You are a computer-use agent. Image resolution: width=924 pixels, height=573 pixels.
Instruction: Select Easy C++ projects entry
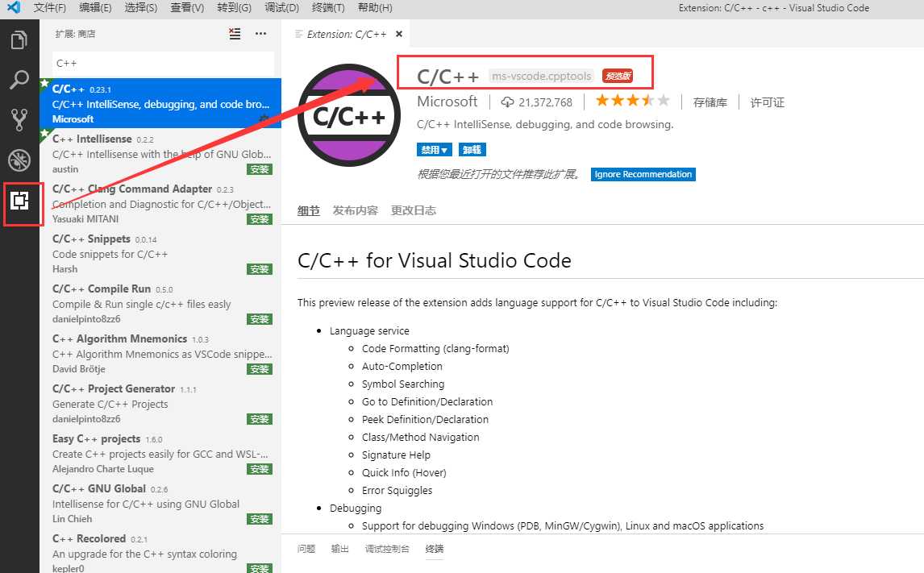pyautogui.click(x=160, y=454)
